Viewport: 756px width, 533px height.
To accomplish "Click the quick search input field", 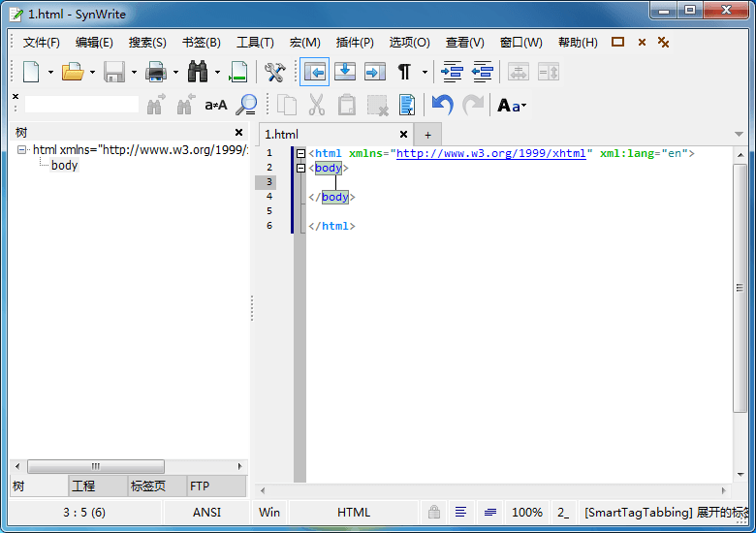I will tap(81, 105).
